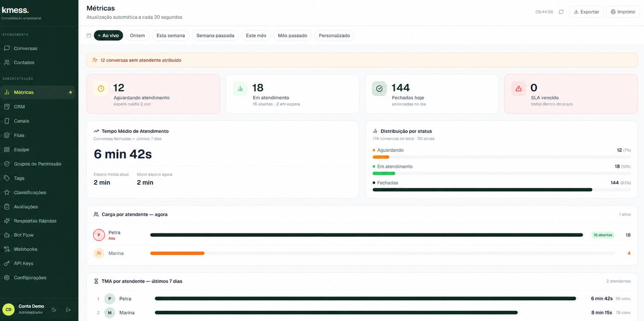Click the chart icon beside Distribuição por status
Image resolution: width=644 pixels, height=321 pixels.
[375, 131]
